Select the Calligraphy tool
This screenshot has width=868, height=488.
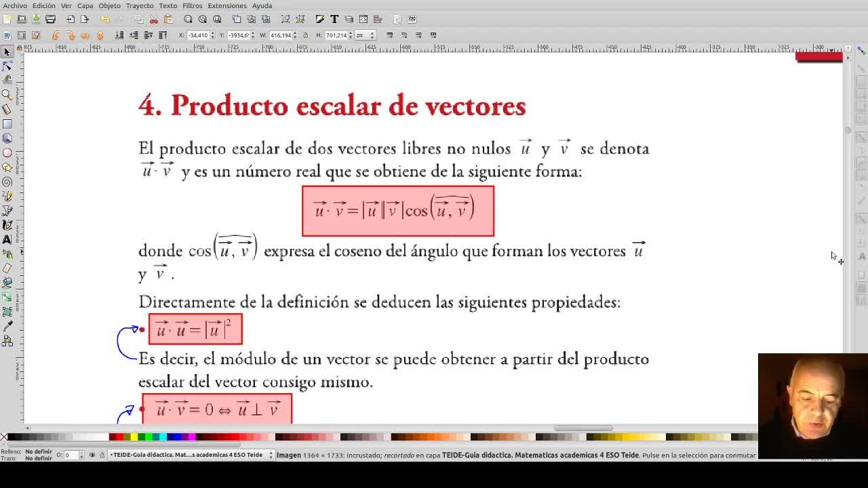(x=7, y=225)
